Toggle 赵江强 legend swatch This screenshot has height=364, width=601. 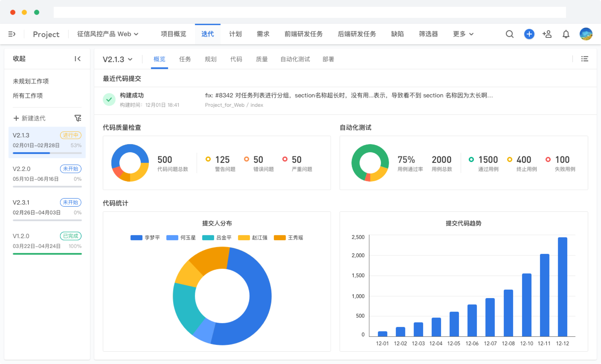(x=244, y=238)
